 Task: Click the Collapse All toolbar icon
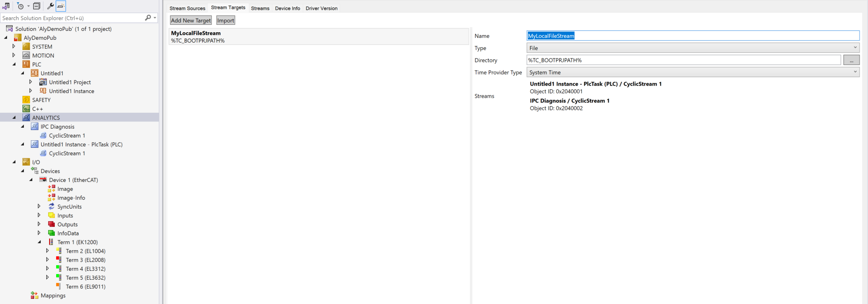point(36,6)
